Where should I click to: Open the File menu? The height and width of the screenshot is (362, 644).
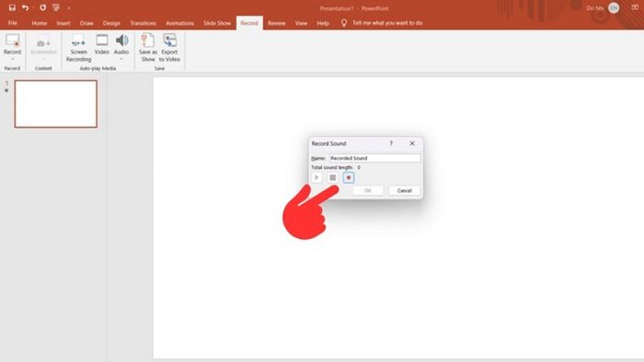(x=13, y=23)
